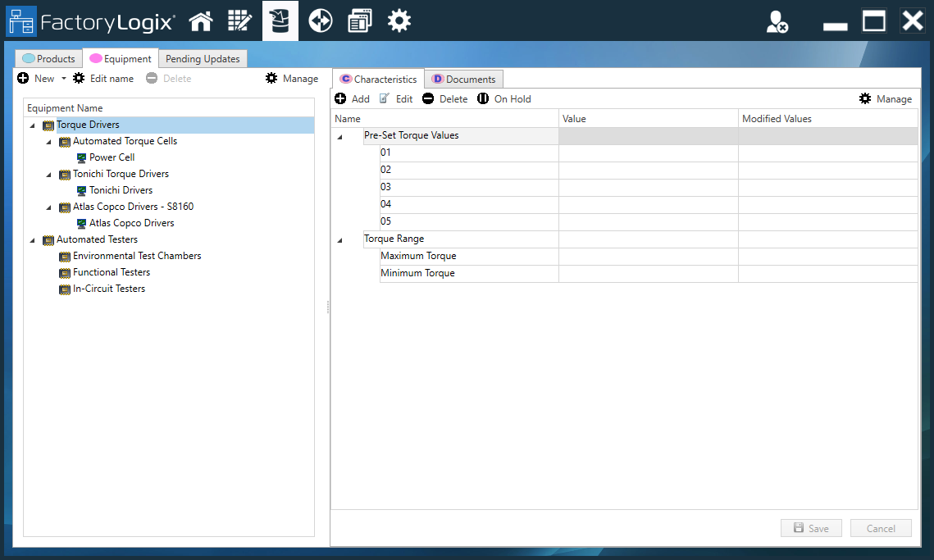Collapse the Torque Range group
The height and width of the screenshot is (560, 934).
(x=340, y=240)
